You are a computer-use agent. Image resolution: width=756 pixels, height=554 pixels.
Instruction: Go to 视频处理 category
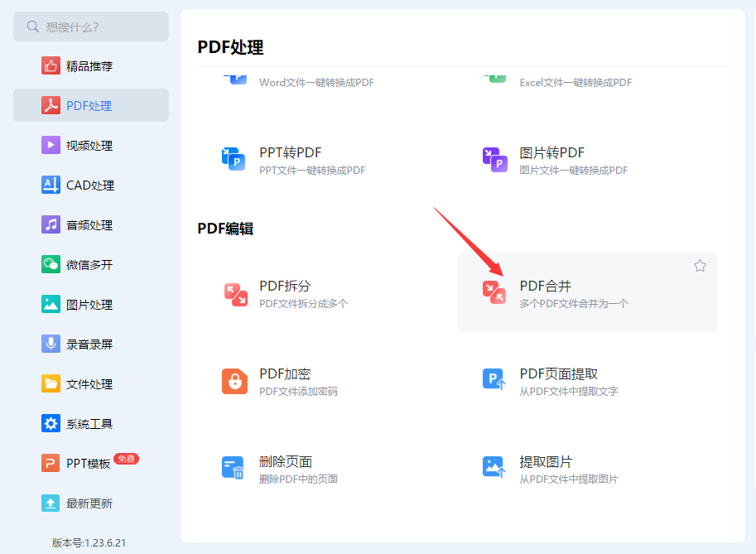pos(91,145)
